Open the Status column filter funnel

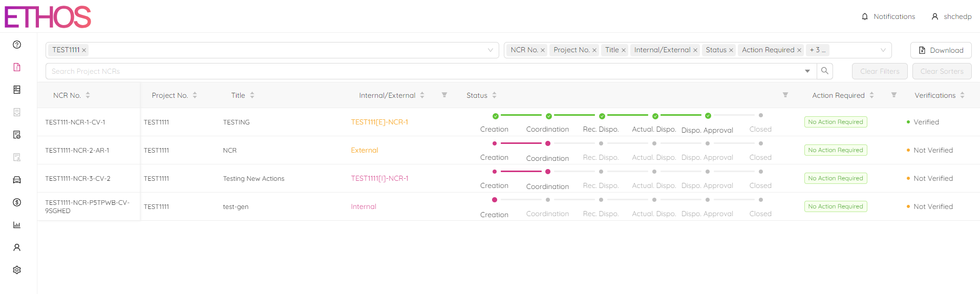tap(785, 95)
